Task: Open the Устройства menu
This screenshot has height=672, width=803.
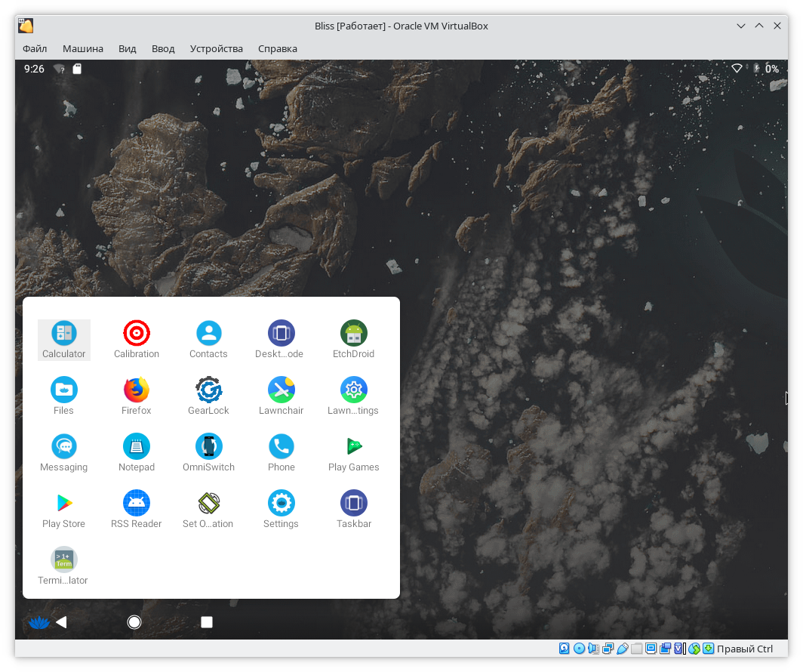Action: coord(217,48)
